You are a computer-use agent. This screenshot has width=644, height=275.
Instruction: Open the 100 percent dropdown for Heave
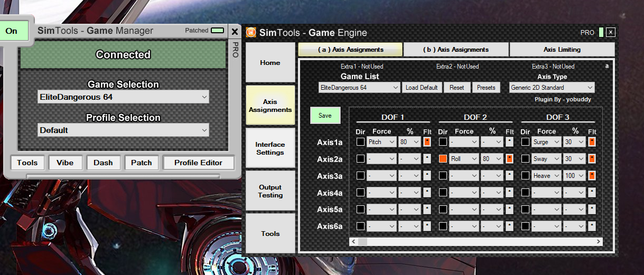pyautogui.click(x=574, y=176)
